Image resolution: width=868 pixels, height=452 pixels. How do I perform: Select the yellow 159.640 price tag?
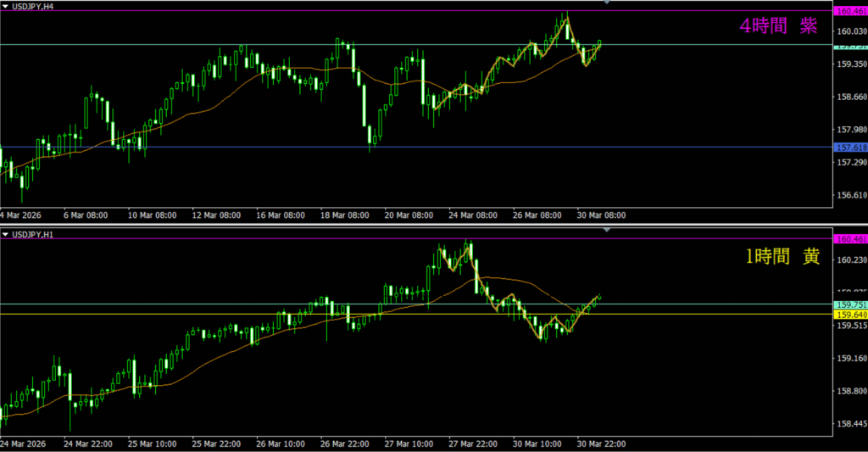pos(850,315)
